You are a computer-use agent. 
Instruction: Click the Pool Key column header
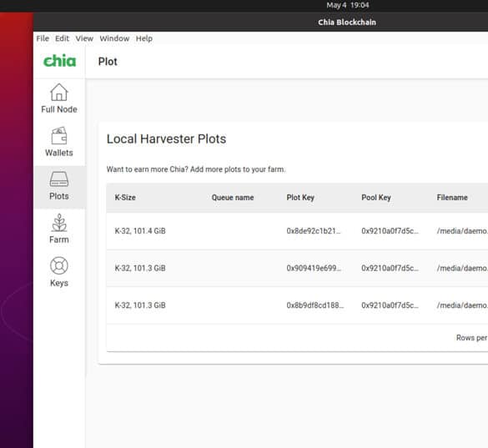tap(376, 198)
